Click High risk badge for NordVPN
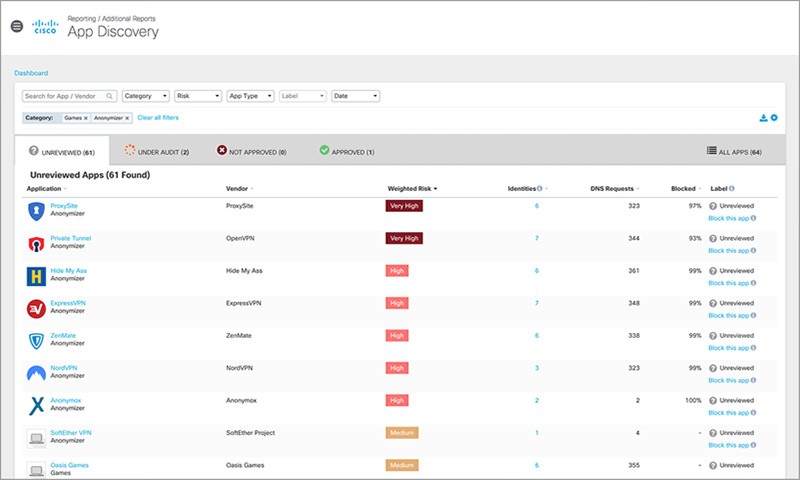 (397, 368)
